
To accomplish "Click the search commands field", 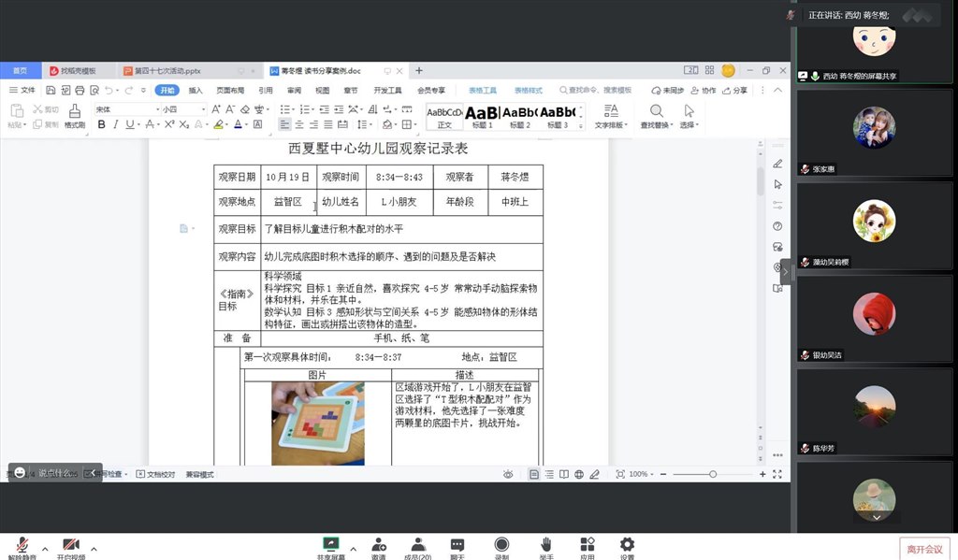I will pyautogui.click(x=596, y=91).
